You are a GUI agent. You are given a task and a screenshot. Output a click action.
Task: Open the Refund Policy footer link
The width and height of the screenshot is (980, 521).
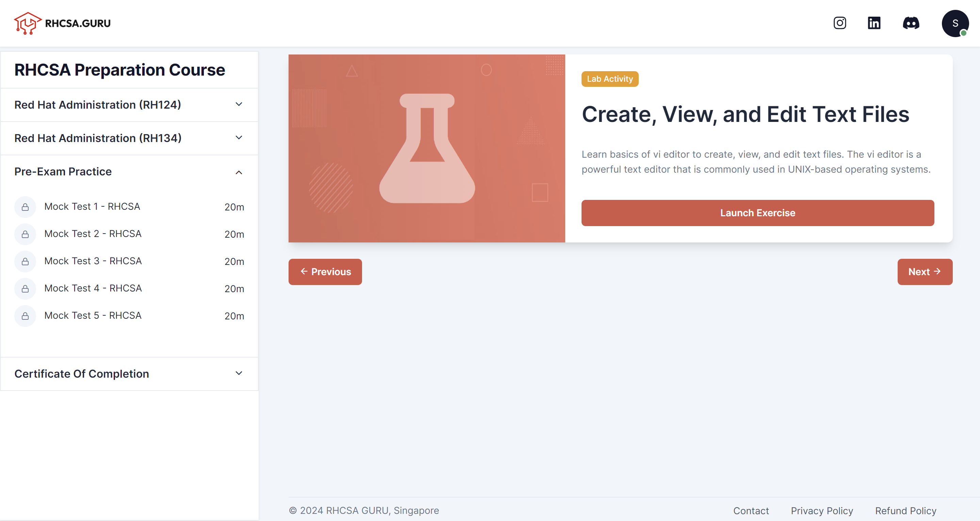(905, 511)
